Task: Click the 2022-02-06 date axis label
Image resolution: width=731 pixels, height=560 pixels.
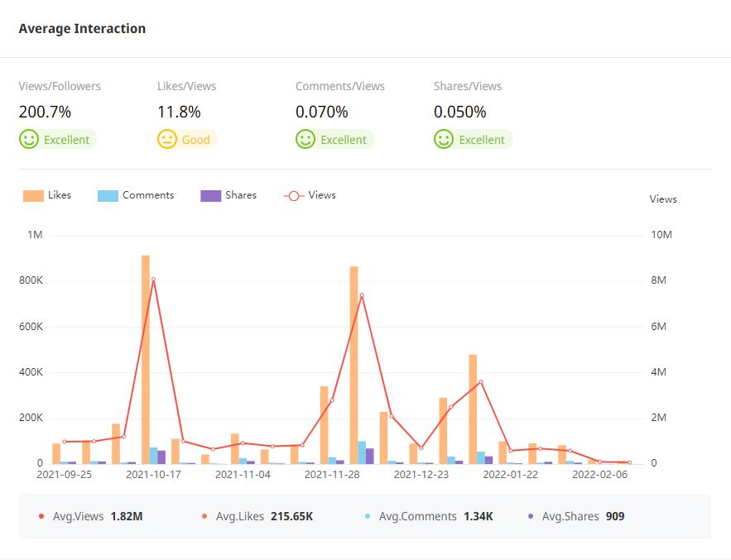Action: 599,475
